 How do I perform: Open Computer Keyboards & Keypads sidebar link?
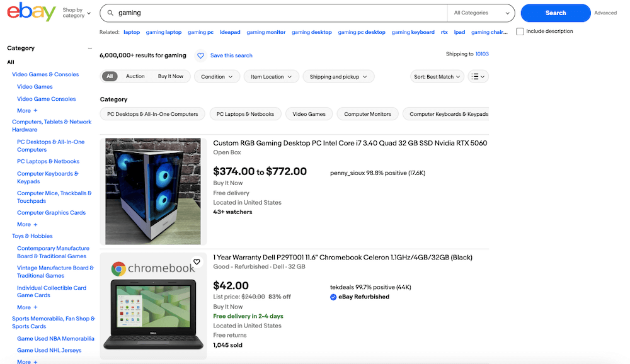(x=48, y=178)
